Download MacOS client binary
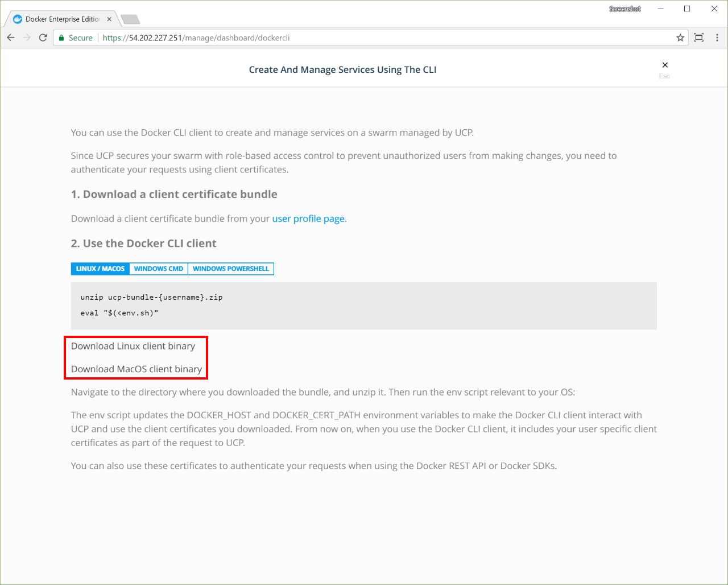The image size is (728, 585). click(x=136, y=369)
